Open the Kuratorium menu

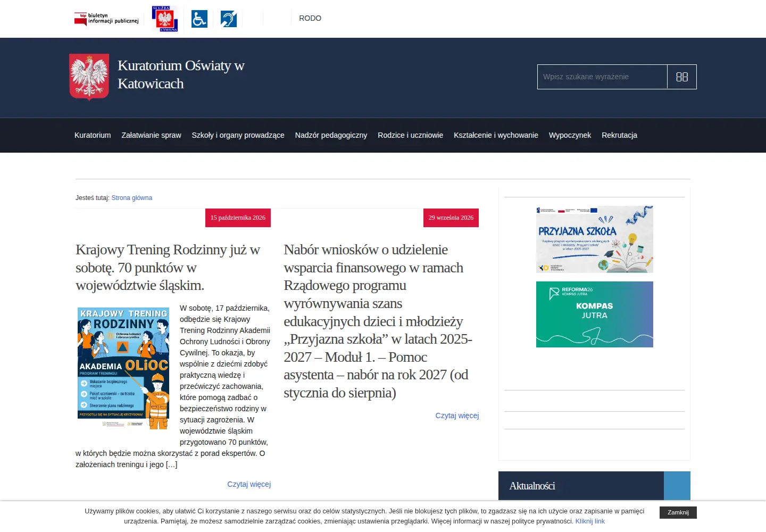[x=93, y=135]
